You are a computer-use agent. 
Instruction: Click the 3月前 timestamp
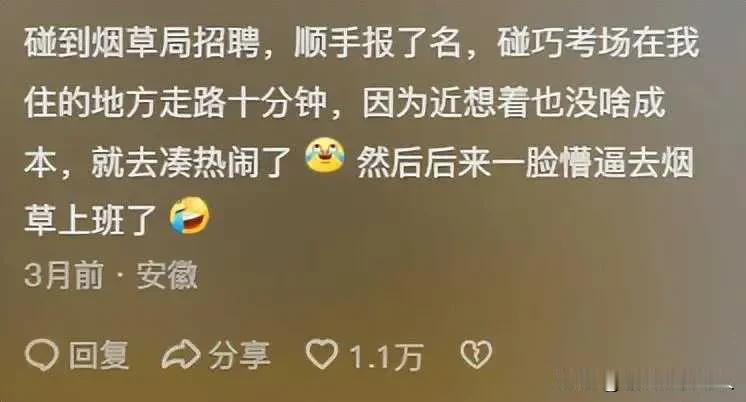pos(64,275)
